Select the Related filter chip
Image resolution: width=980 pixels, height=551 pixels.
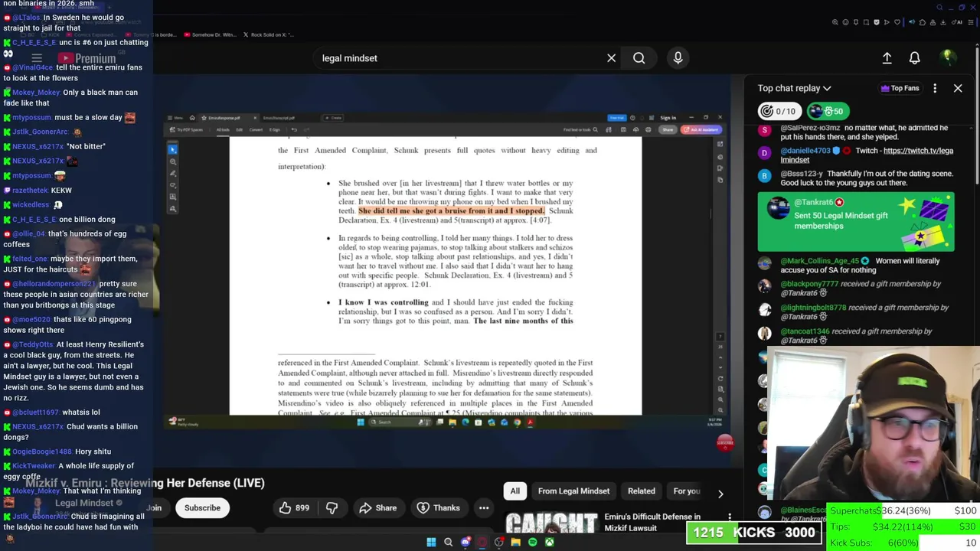(x=642, y=491)
